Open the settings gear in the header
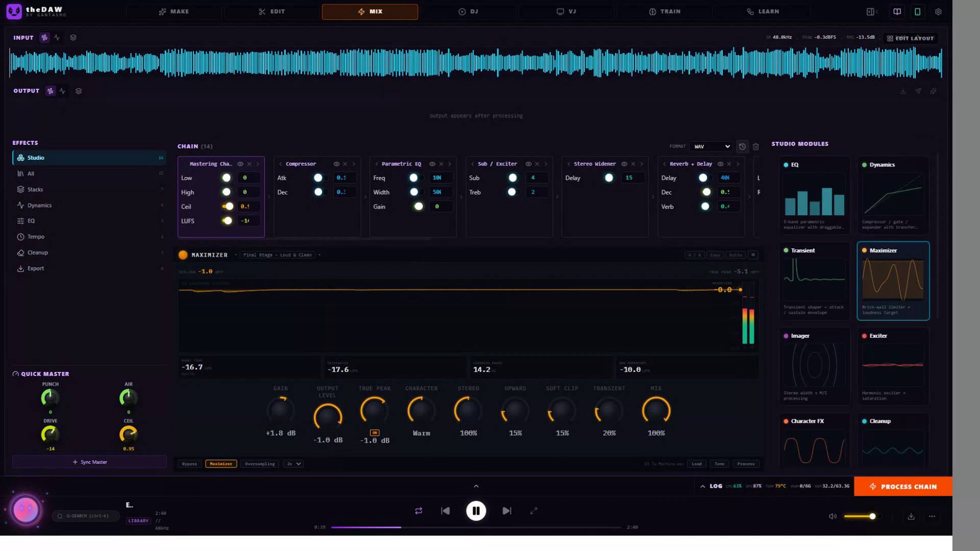 pos(938,12)
